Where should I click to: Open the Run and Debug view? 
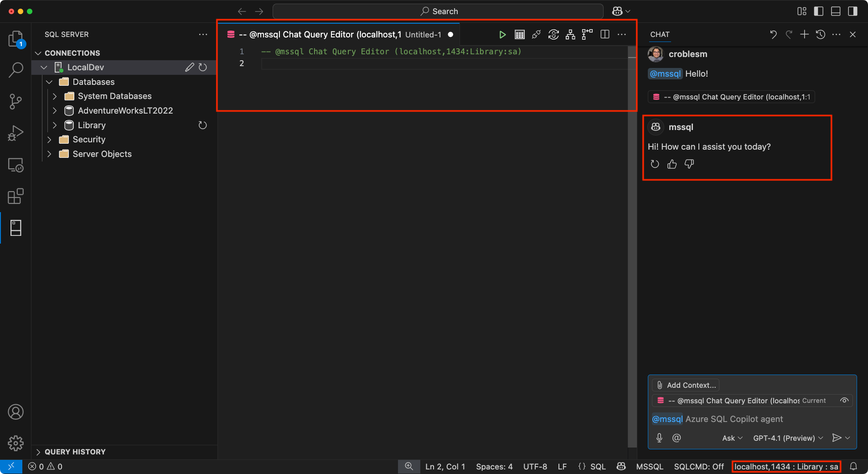coord(16,133)
